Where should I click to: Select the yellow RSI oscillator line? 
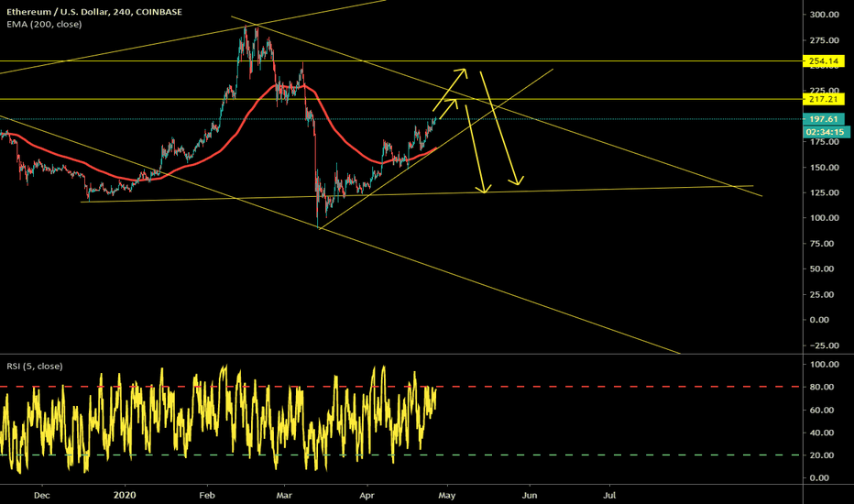point(218,420)
